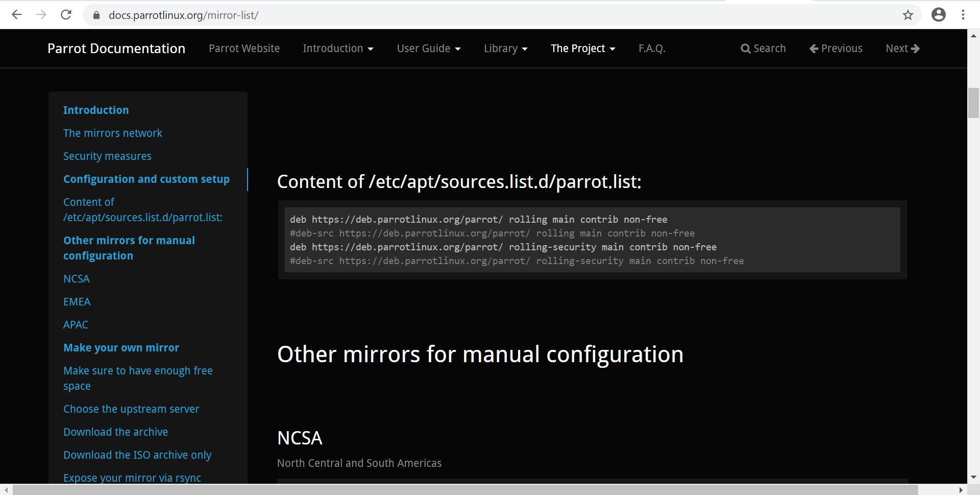Viewport: 980px width, 495px height.
Task: Open the F.A.Q. menu item
Action: 652,49
